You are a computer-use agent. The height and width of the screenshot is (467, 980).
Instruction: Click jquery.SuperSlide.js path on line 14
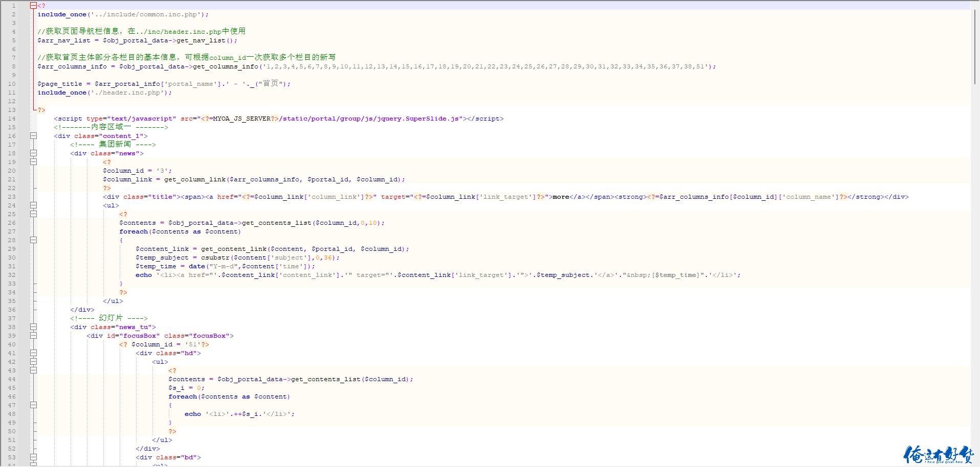[x=418, y=119]
